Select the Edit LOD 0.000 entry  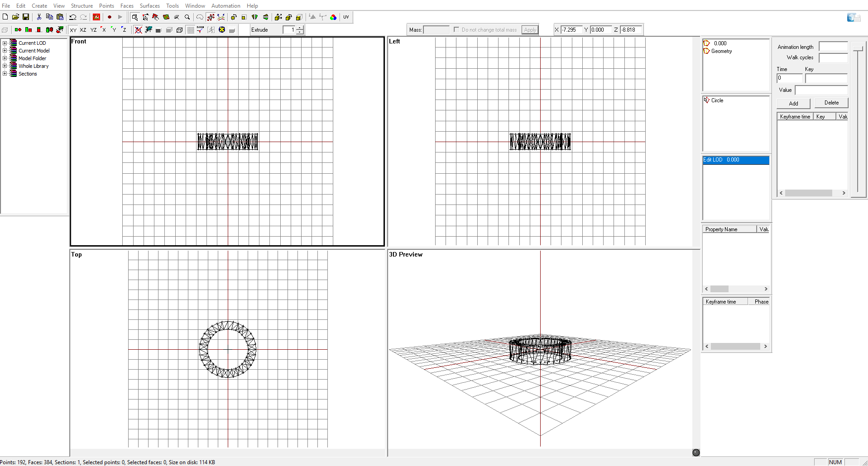[x=736, y=160]
